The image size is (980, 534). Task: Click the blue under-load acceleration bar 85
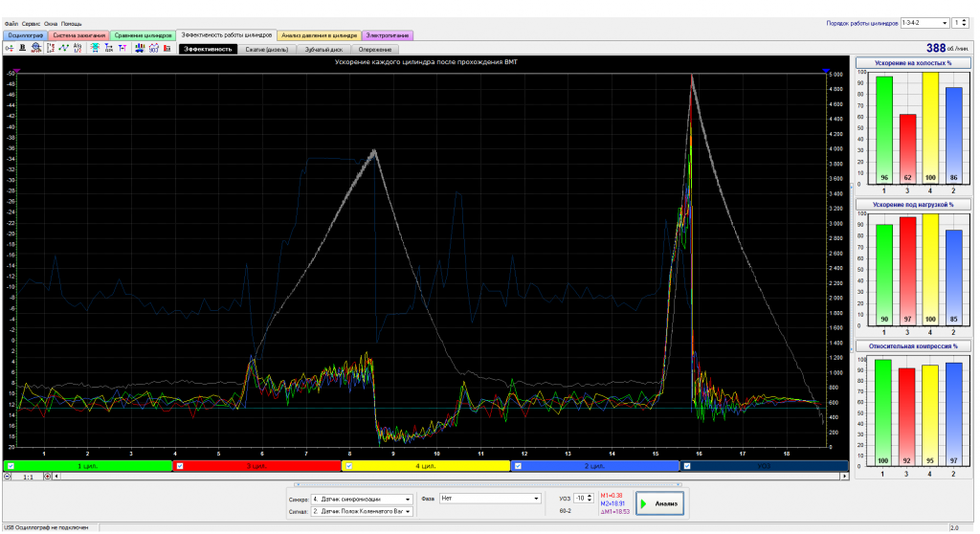tap(954, 278)
